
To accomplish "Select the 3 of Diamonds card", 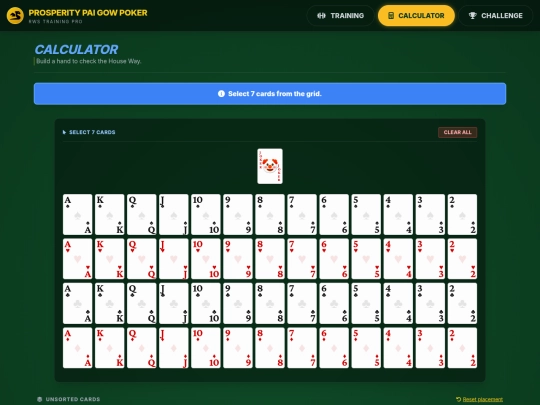I will 430,348.
